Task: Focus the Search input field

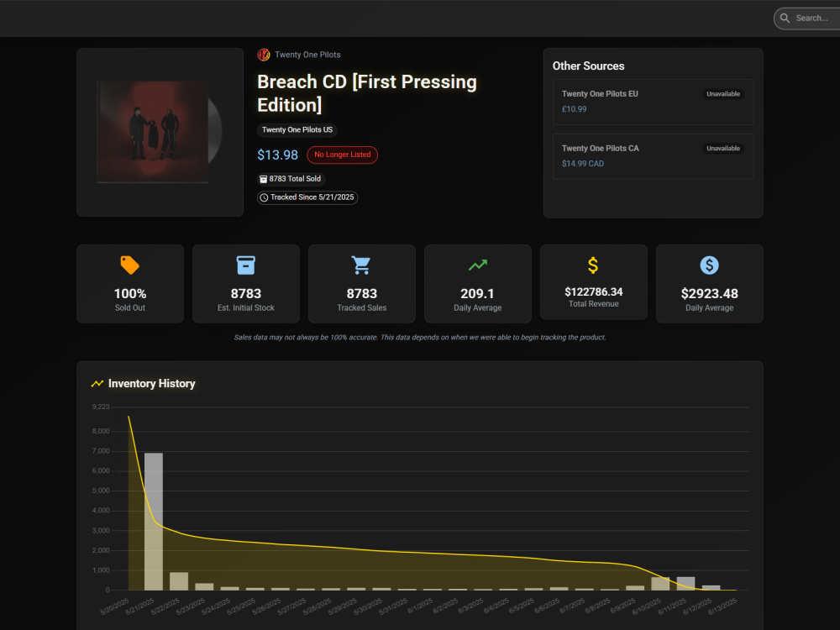Action: tap(807, 18)
